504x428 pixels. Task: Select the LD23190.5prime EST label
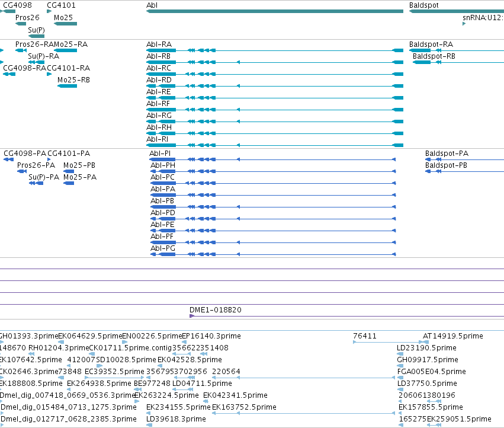point(426,348)
